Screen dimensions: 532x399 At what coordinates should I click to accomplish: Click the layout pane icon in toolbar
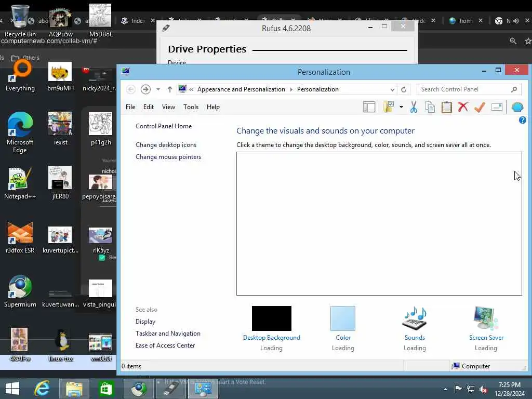pos(369,107)
